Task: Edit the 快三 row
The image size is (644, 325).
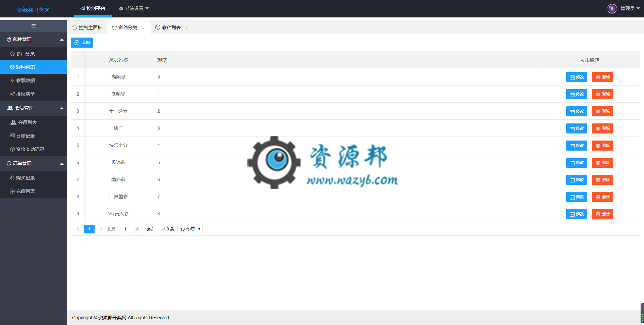Action: (x=577, y=128)
